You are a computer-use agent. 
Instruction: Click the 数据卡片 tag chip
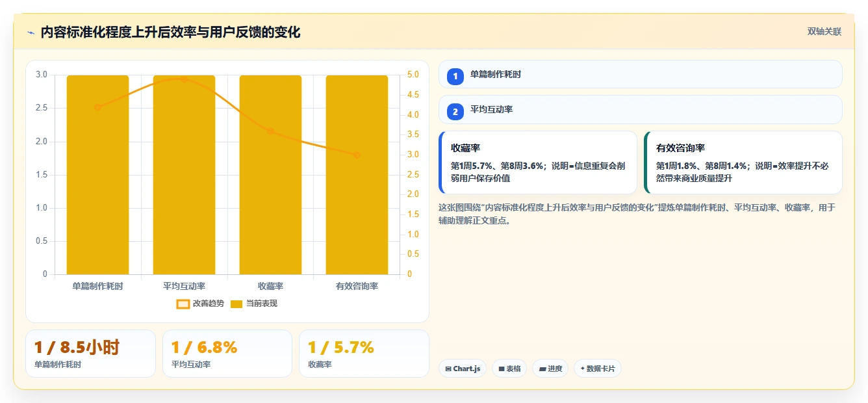tap(597, 369)
